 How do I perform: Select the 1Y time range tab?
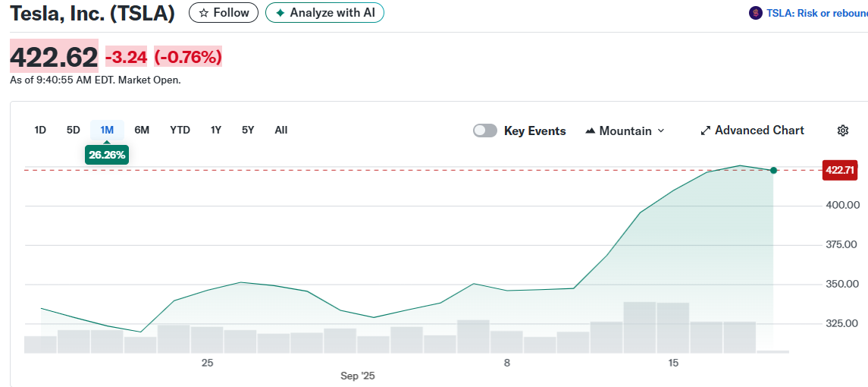click(x=216, y=130)
